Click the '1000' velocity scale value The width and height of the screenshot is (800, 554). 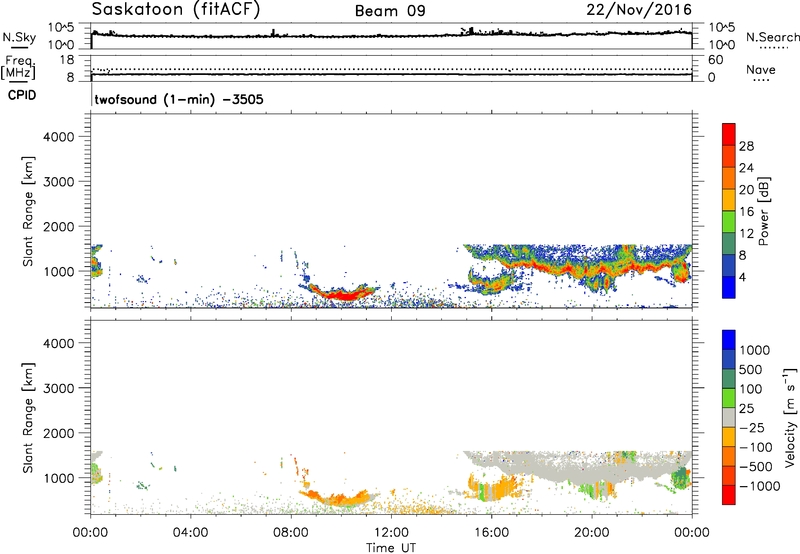pyautogui.click(x=755, y=350)
